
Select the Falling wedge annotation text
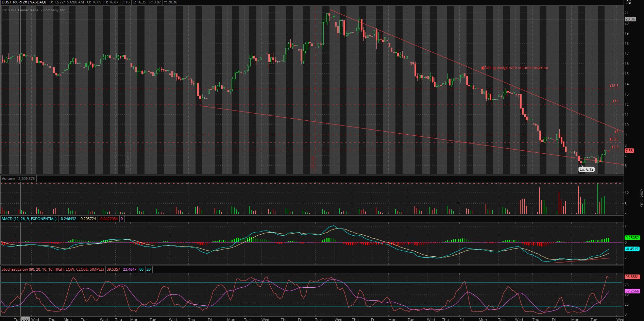tap(516, 68)
